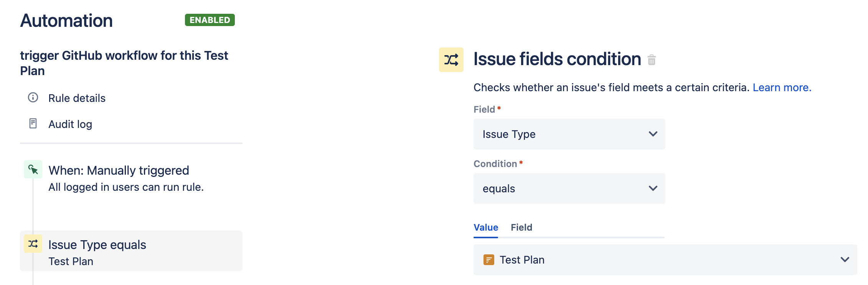Click the Audit log document icon

pos(33,123)
